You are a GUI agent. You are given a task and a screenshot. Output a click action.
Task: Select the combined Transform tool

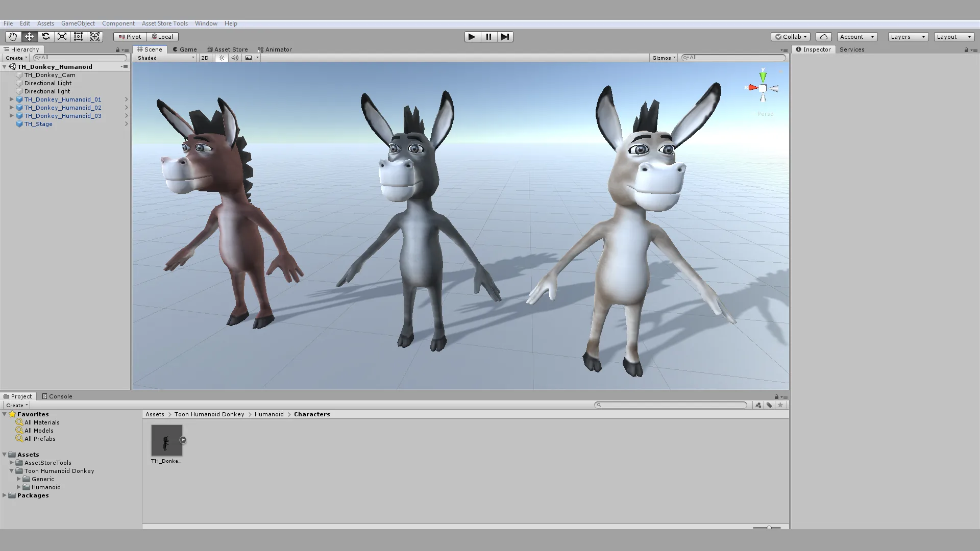[x=94, y=37]
